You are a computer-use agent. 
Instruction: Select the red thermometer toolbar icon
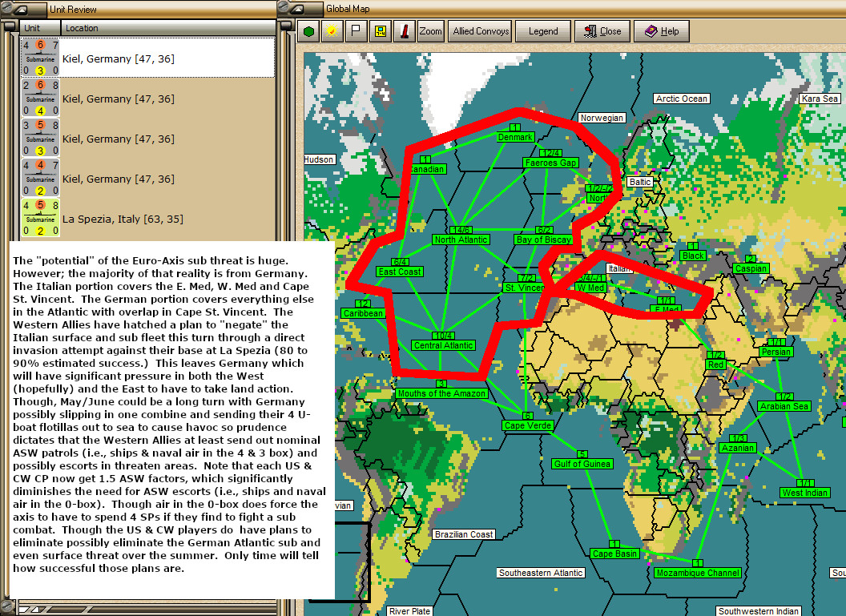coord(405,30)
